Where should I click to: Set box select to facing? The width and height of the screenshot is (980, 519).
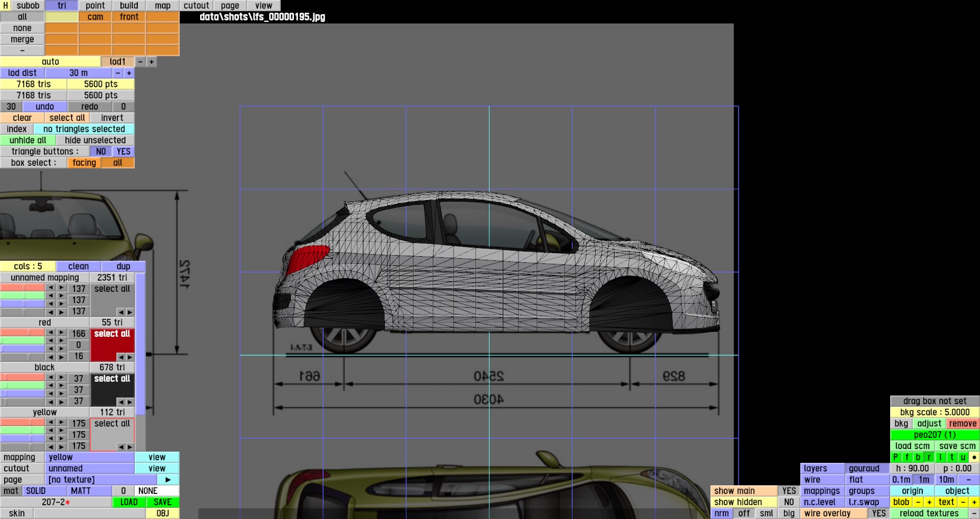[84, 163]
